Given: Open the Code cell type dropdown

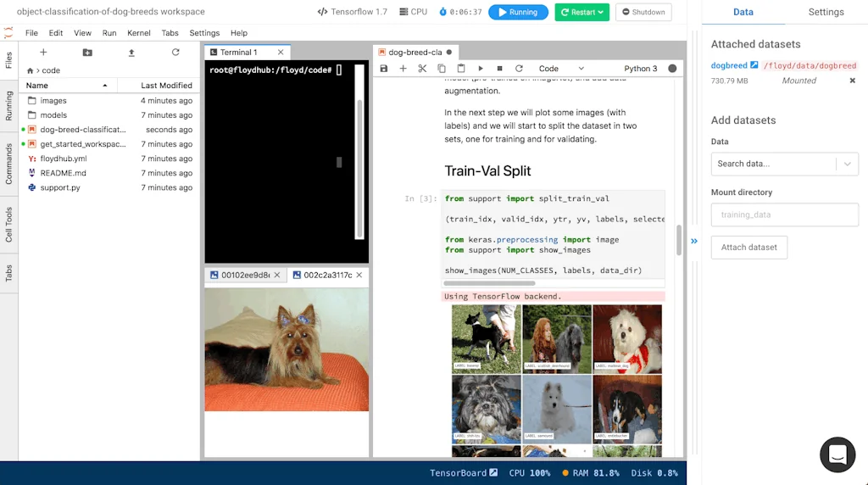Looking at the screenshot, I should tap(561, 69).
